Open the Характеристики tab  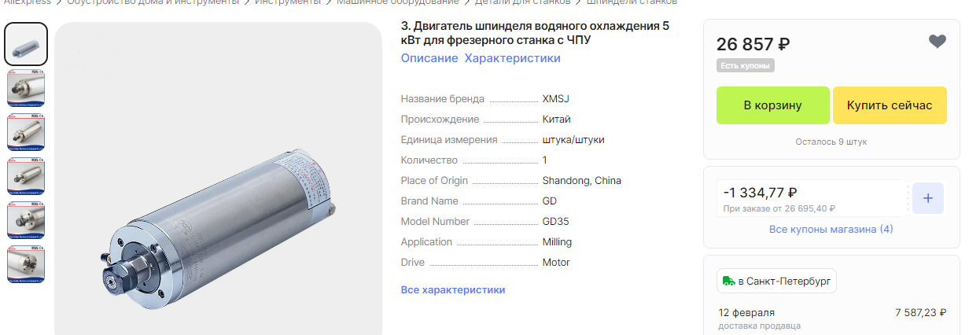tap(512, 58)
